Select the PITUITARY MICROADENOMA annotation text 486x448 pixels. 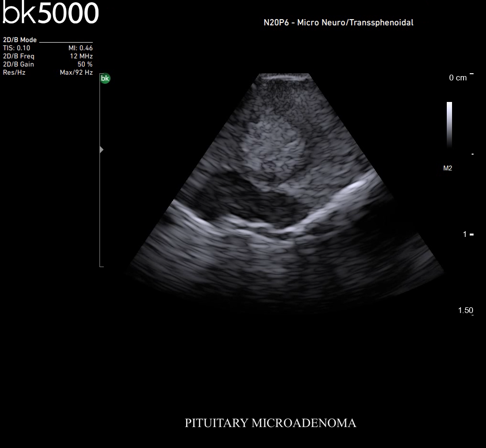[x=270, y=423]
